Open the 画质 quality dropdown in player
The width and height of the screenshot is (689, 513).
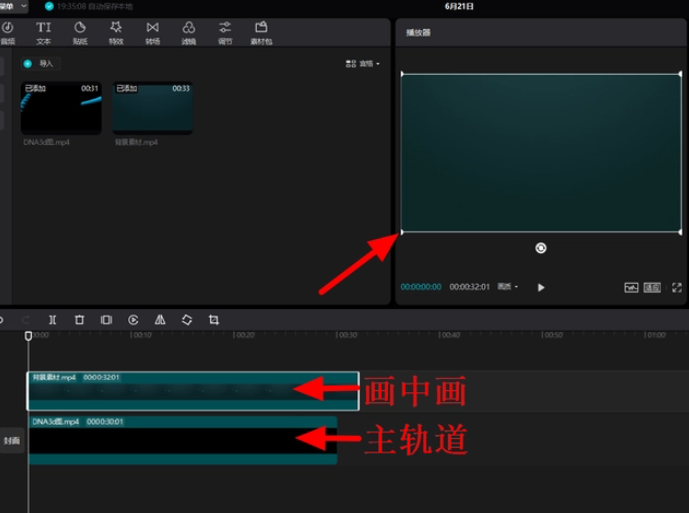point(508,287)
